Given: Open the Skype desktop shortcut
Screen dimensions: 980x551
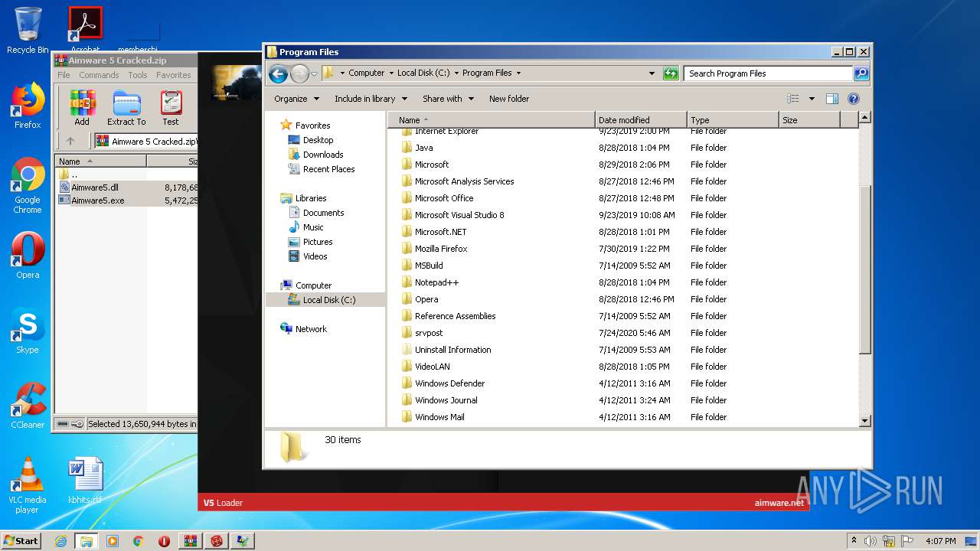Looking at the screenshot, I should (28, 331).
